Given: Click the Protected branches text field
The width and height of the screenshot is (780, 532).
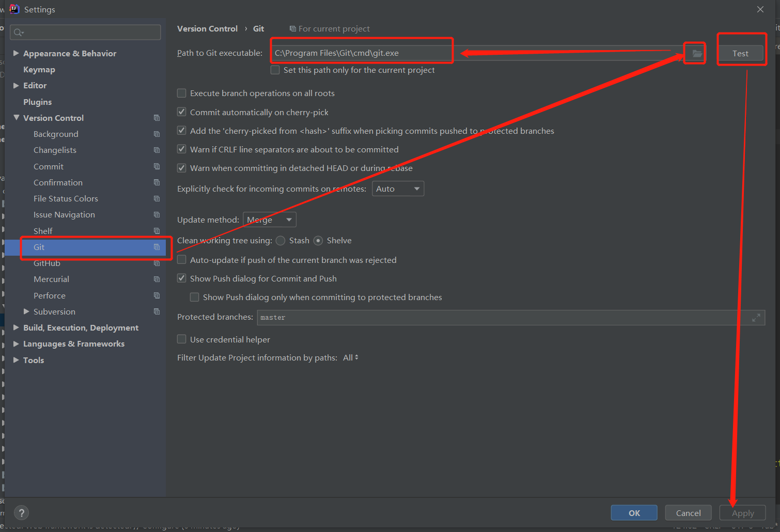Looking at the screenshot, I should coord(511,318).
